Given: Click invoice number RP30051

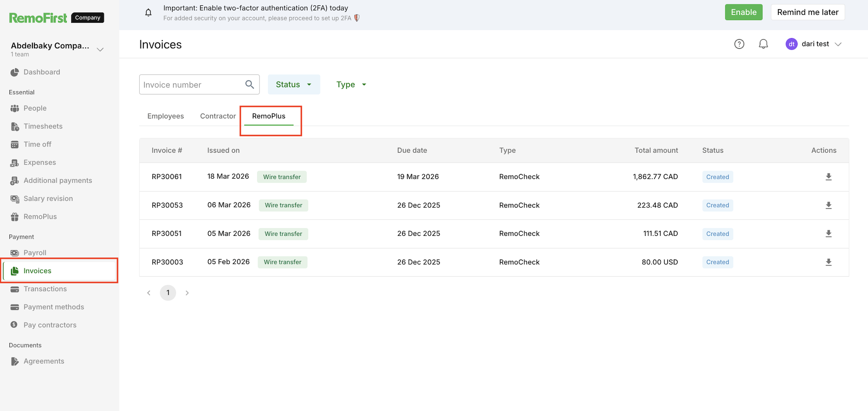Looking at the screenshot, I should pos(167,233).
